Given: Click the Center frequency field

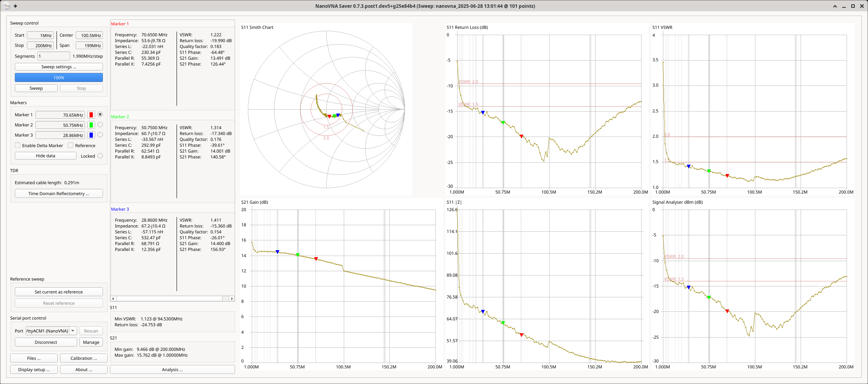Looking at the screenshot, I should [x=89, y=35].
